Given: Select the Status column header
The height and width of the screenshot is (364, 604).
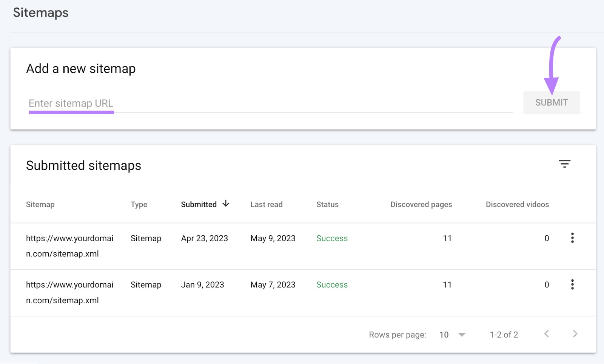Looking at the screenshot, I should [327, 204].
